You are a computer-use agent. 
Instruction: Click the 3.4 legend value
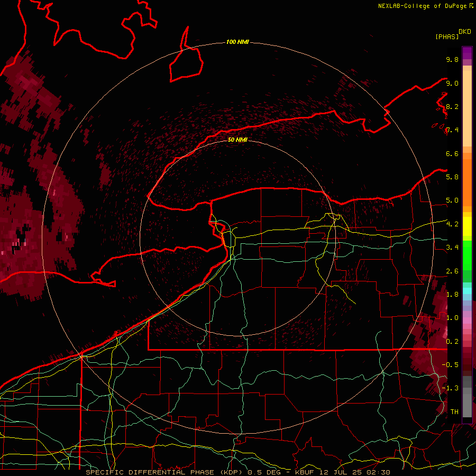pyautogui.click(x=452, y=248)
